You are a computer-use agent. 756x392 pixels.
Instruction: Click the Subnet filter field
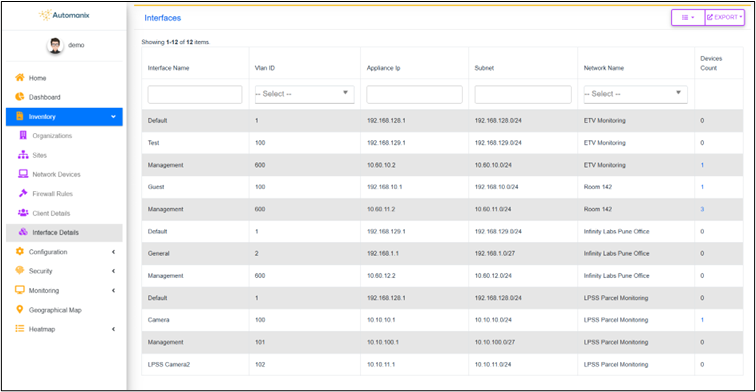point(523,95)
